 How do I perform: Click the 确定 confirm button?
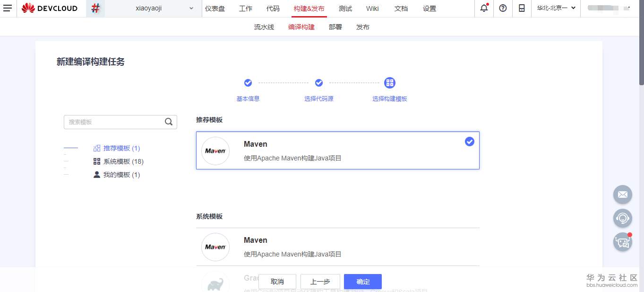[362, 281]
